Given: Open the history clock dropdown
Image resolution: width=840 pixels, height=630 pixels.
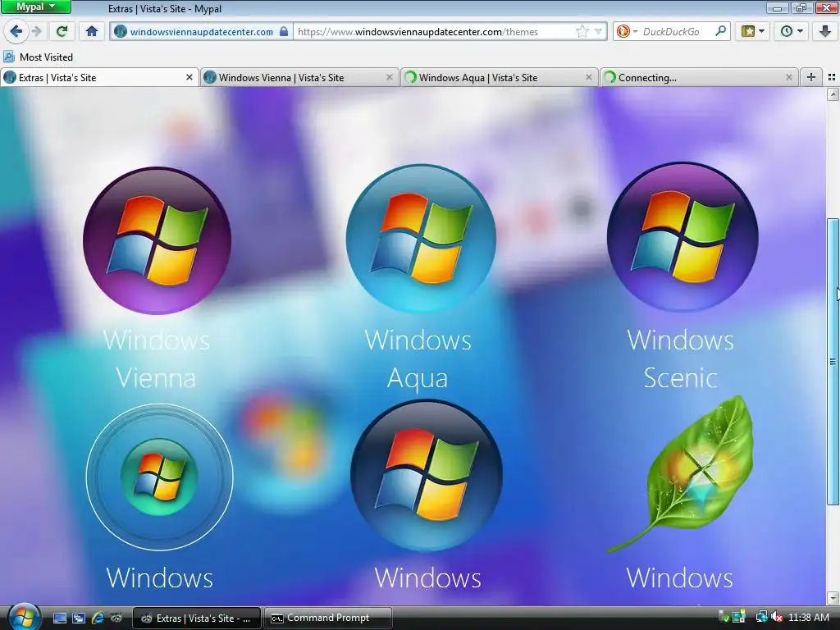Looking at the screenshot, I should tap(792, 32).
